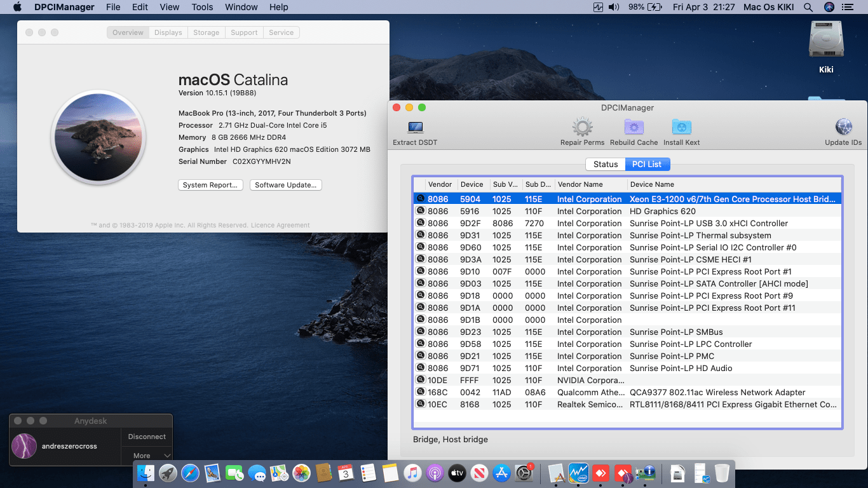This screenshot has width=868, height=488.
Task: Open Safari from the dock
Action: [190, 473]
